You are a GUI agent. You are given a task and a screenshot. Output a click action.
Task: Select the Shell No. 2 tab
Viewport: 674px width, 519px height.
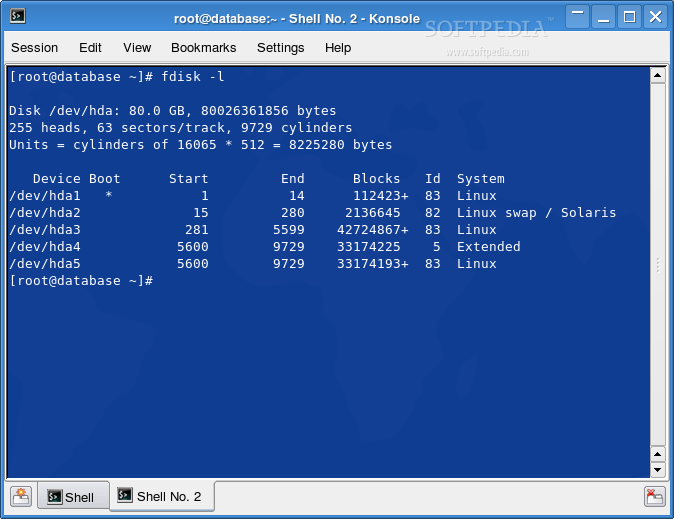[161, 496]
